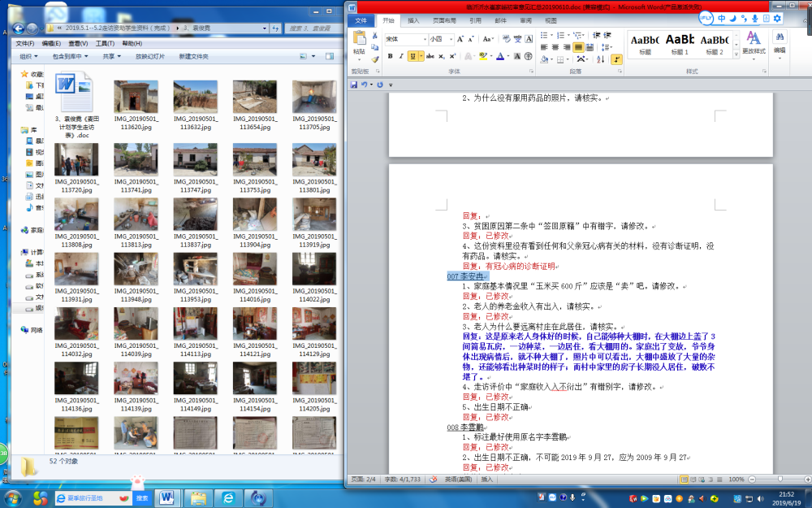Screen dimensions: 812x508
Task: Toggle Italic formatting
Action: tap(401, 56)
